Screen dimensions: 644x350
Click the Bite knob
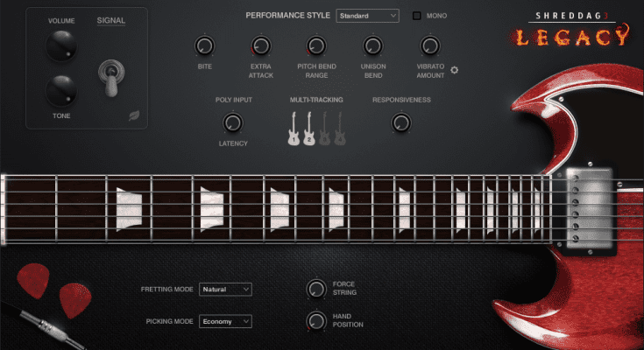click(x=205, y=46)
